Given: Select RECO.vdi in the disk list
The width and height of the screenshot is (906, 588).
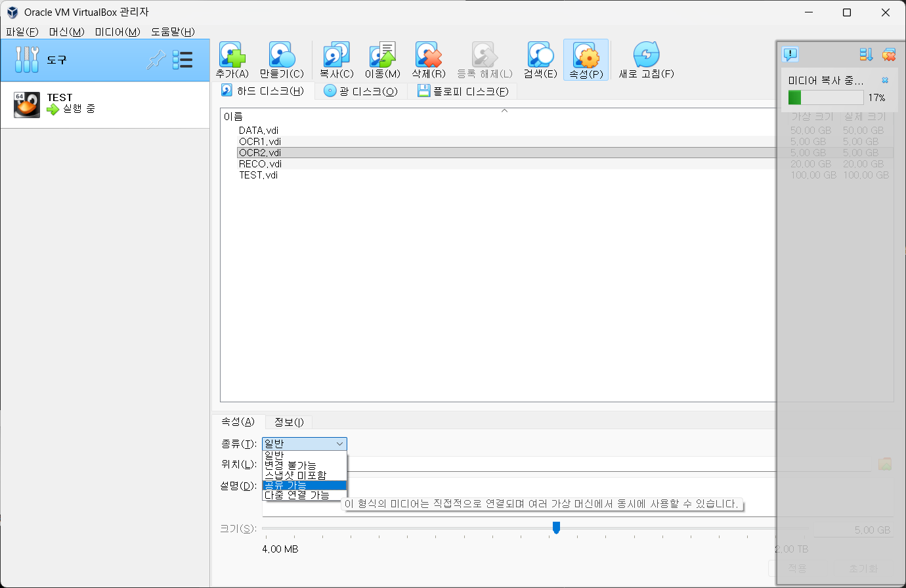Looking at the screenshot, I should click(260, 164).
